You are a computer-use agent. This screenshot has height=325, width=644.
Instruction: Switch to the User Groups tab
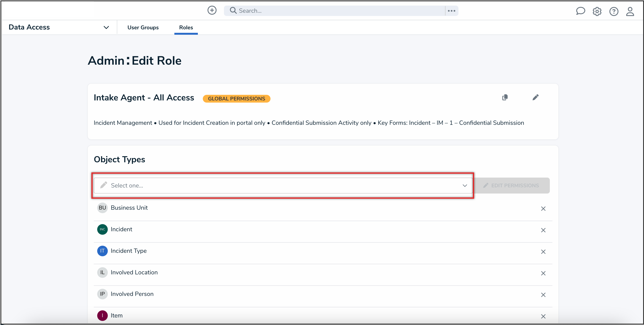click(x=143, y=28)
